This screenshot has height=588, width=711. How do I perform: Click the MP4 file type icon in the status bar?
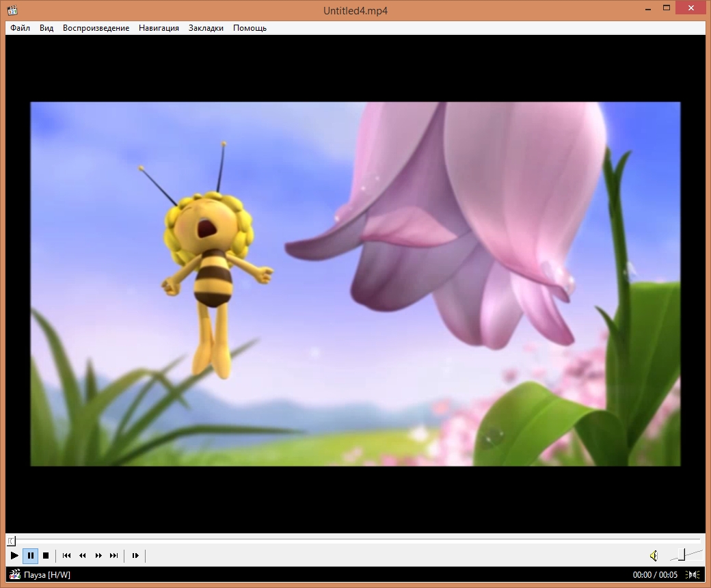coord(15,574)
